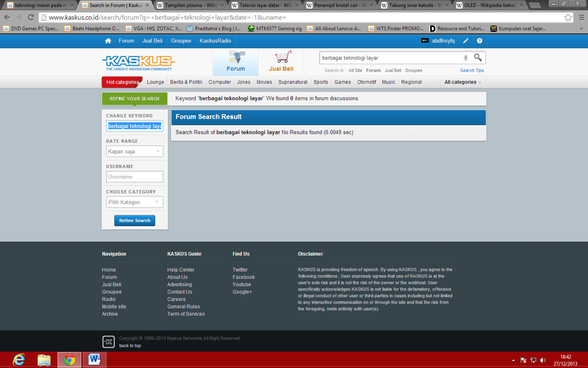Click Mobile site footer link
588x368 pixels.
(114, 306)
